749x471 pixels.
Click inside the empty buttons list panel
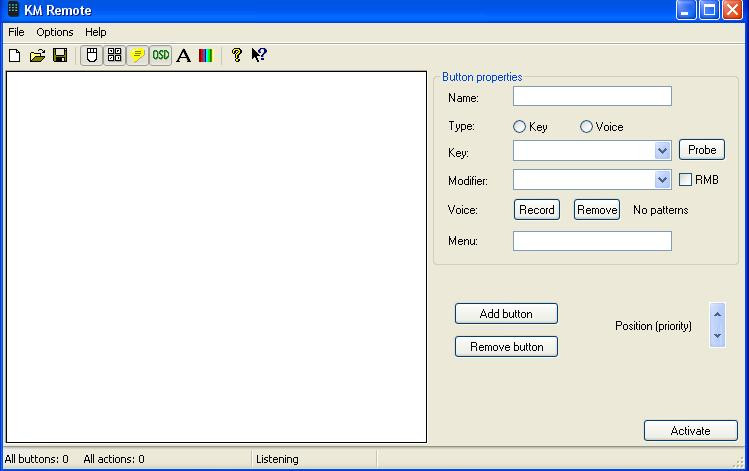tap(216, 257)
